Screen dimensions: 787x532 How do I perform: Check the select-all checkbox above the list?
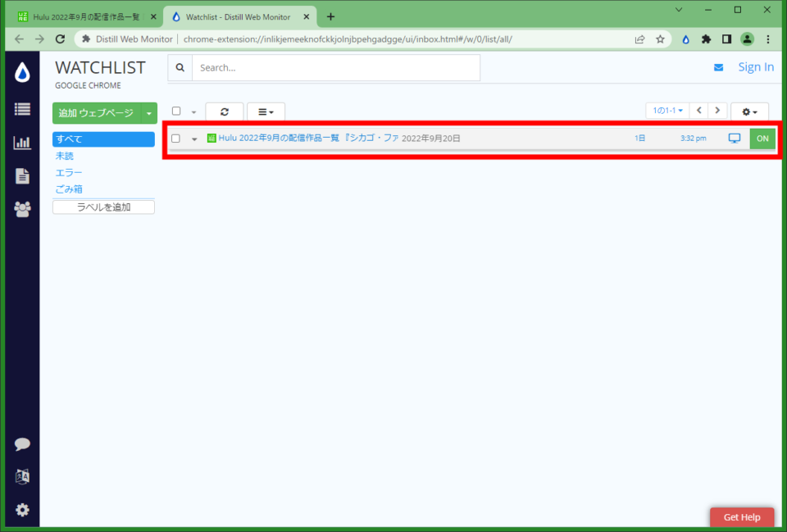[x=176, y=111]
